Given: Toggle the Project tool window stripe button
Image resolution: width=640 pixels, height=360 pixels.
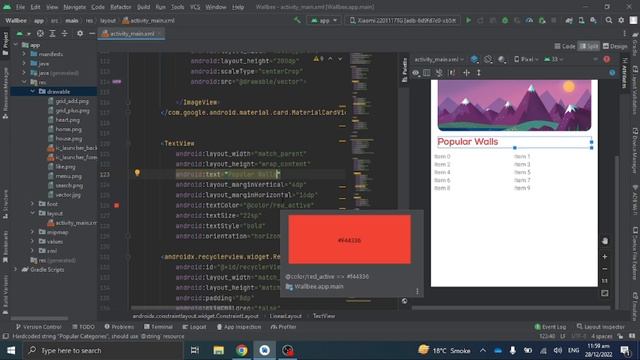Looking at the screenshot, I should point(5,43).
